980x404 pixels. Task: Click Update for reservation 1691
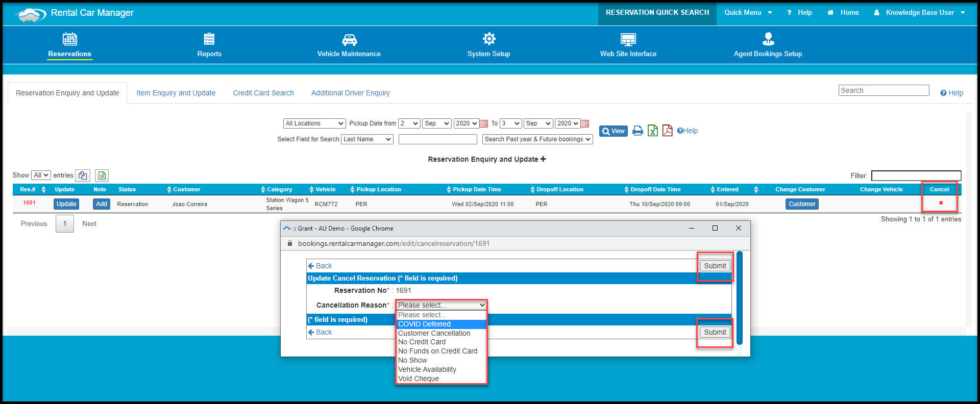pyautogui.click(x=66, y=204)
